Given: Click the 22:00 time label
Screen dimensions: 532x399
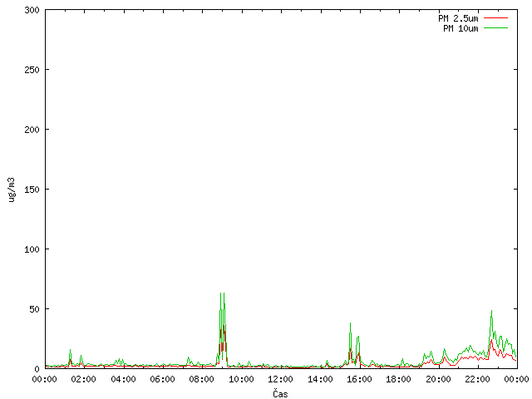Looking at the screenshot, I should point(477,379).
